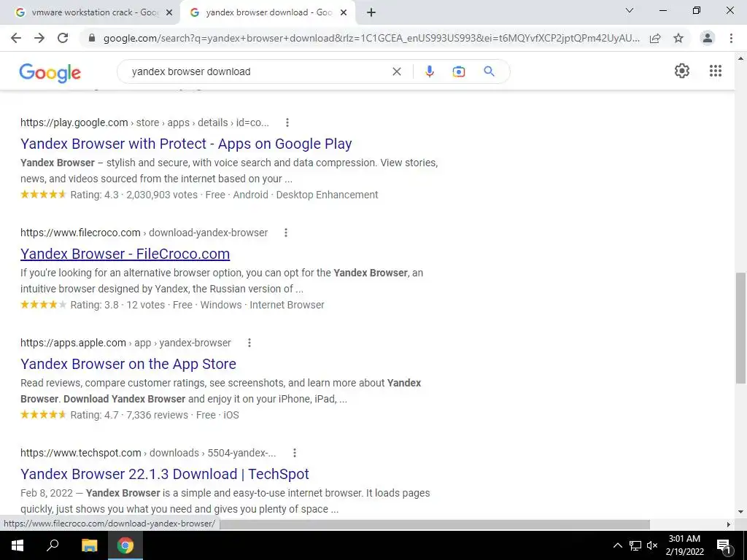Open Google apps grid
The image size is (747, 560).
click(x=716, y=71)
